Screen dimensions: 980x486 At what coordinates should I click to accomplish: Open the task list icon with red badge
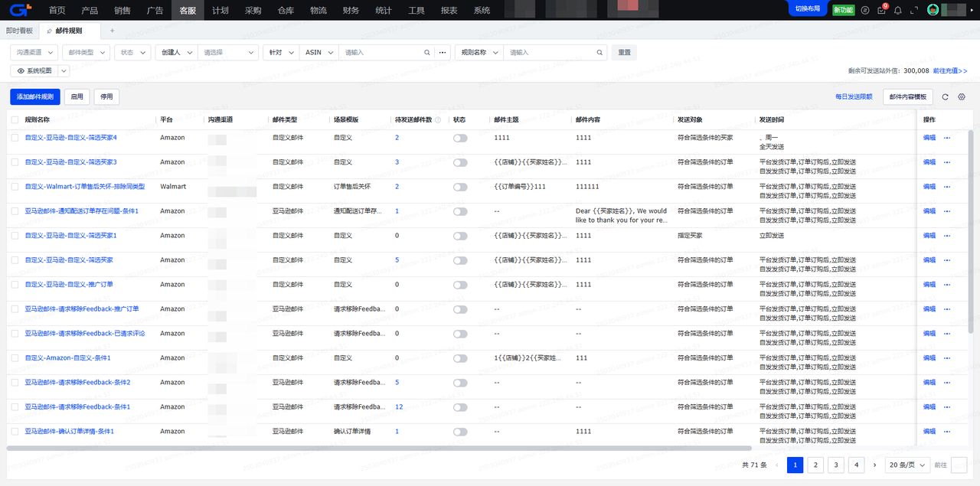tap(882, 10)
